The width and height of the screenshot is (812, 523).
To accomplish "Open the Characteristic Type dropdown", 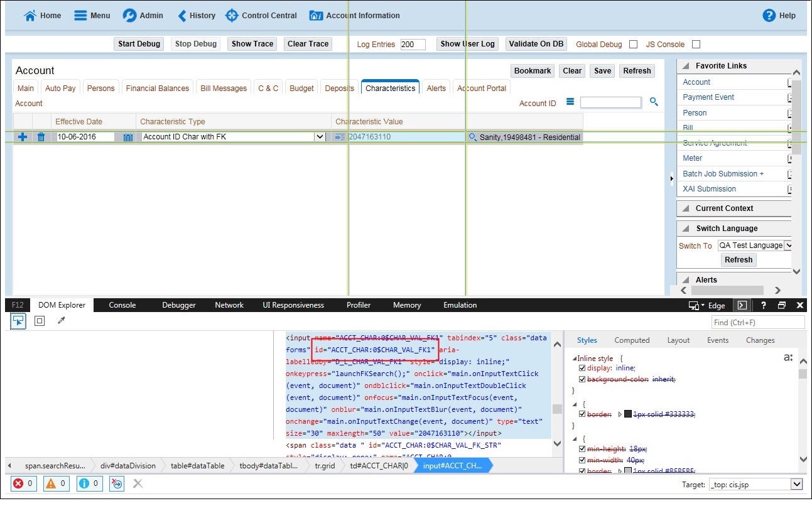I will click(x=319, y=136).
